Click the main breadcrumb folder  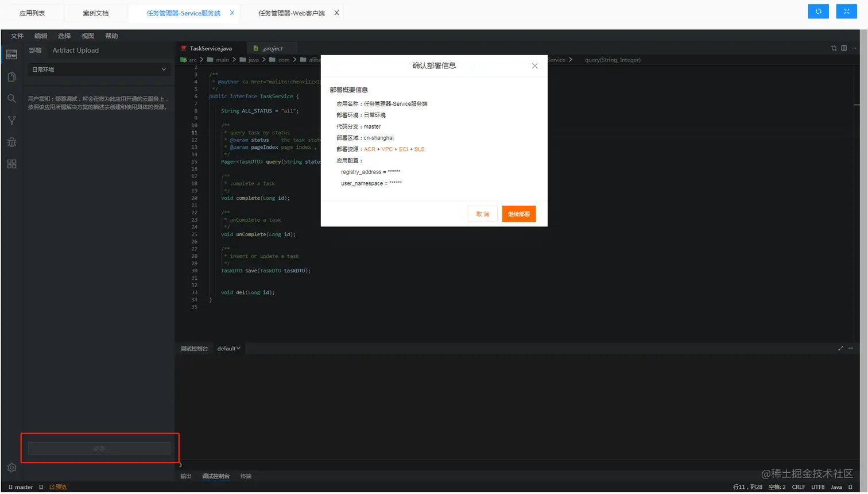(218, 60)
